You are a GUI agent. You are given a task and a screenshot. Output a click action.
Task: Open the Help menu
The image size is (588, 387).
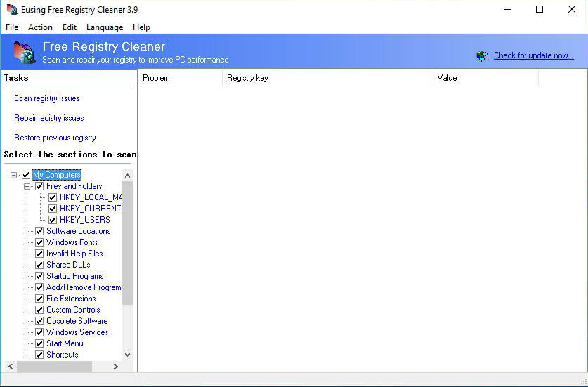click(141, 27)
